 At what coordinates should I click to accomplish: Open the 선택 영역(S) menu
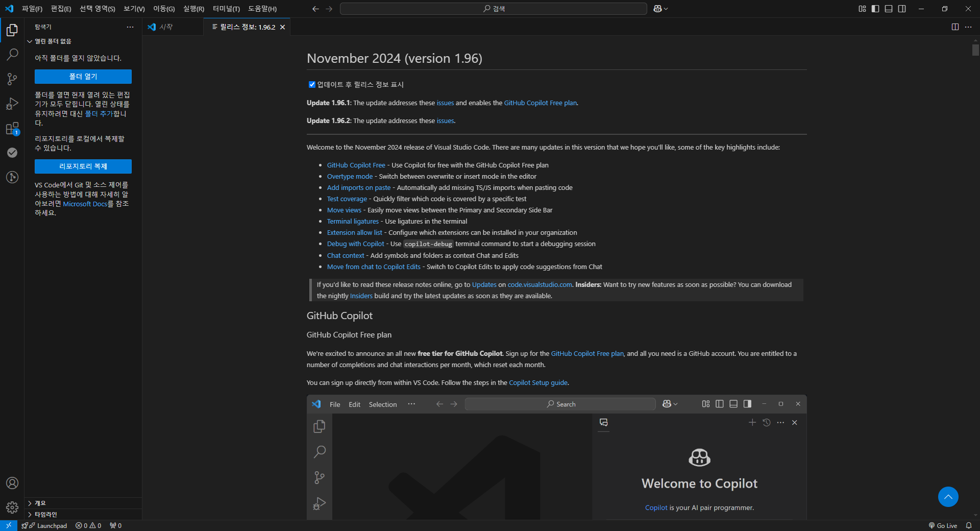point(97,9)
